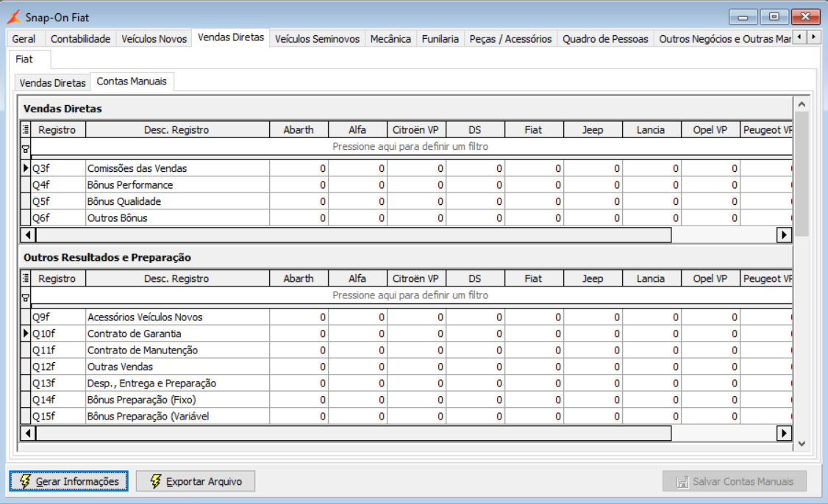Click Lancia header in Vendas Diretas grid
Image resolution: width=828 pixels, height=504 pixels.
click(x=651, y=130)
